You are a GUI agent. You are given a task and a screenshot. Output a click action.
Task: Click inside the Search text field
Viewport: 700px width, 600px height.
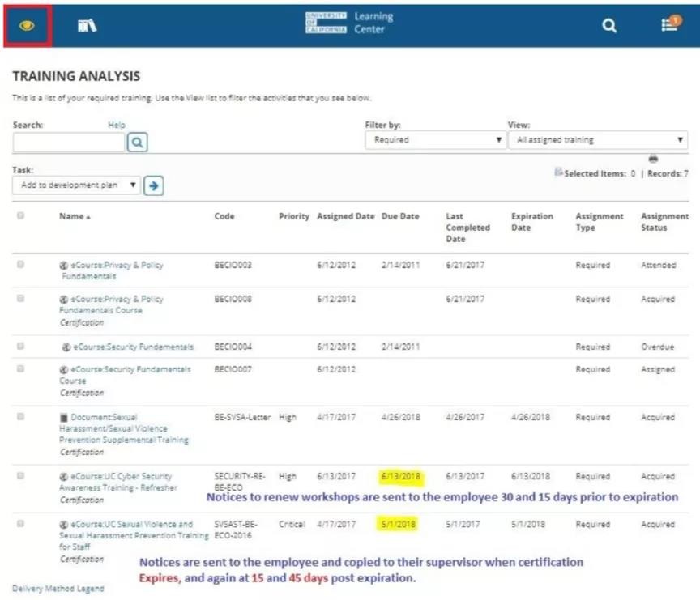pyautogui.click(x=69, y=143)
